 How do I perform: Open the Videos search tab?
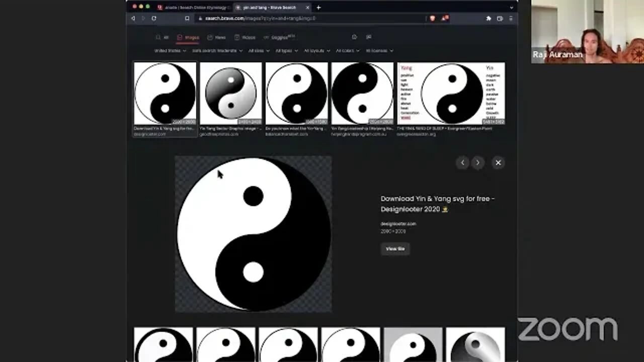[245, 37]
